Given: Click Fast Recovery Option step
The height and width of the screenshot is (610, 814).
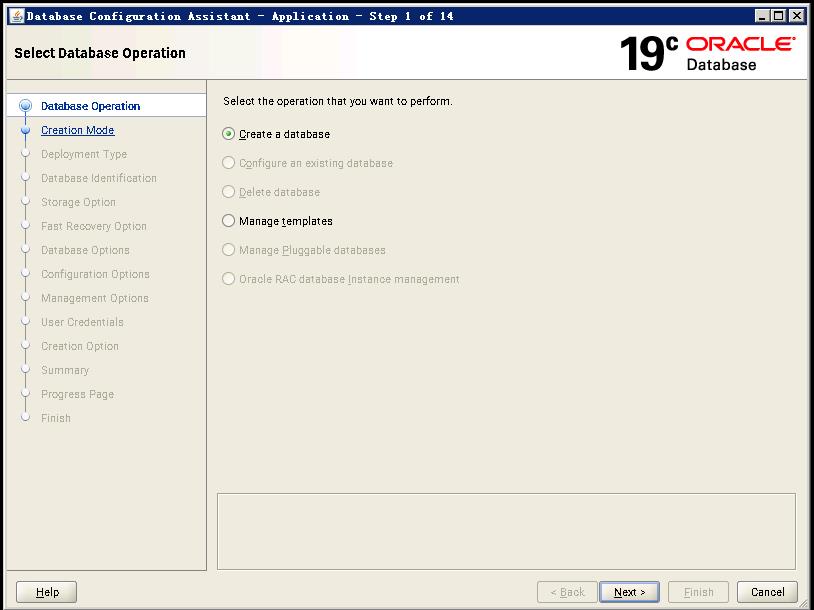Looking at the screenshot, I should click(94, 226).
